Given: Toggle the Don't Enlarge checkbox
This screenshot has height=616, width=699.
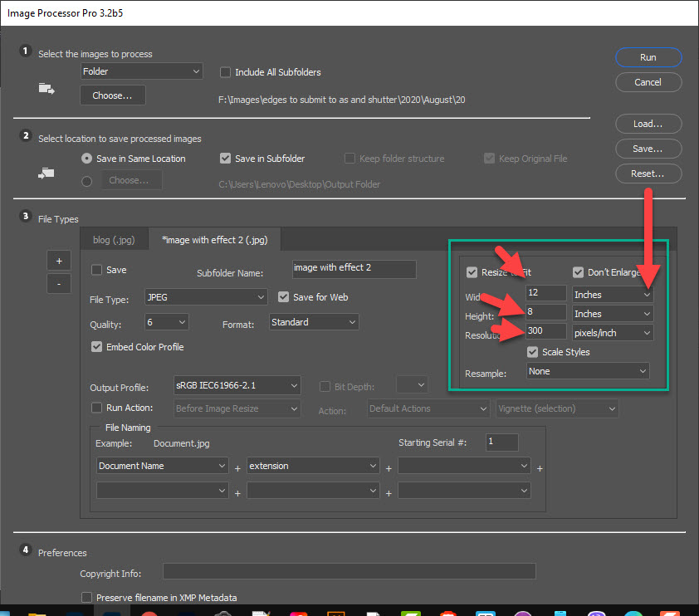Looking at the screenshot, I should 578,272.
